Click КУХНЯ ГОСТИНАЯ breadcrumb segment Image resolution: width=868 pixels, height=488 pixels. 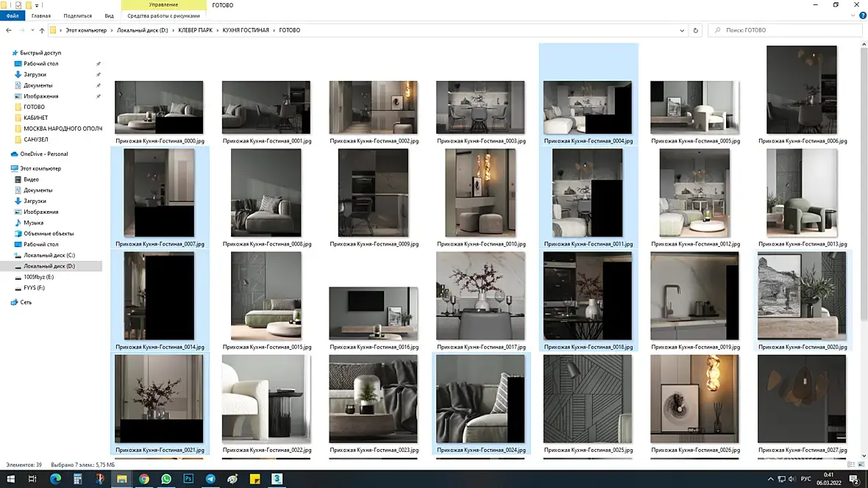coord(246,30)
